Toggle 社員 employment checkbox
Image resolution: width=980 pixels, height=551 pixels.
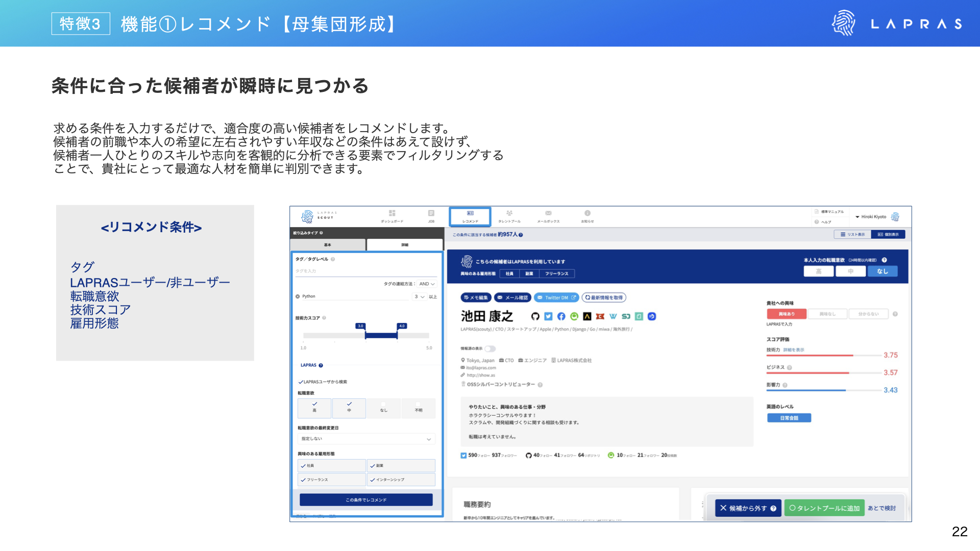tap(332, 466)
